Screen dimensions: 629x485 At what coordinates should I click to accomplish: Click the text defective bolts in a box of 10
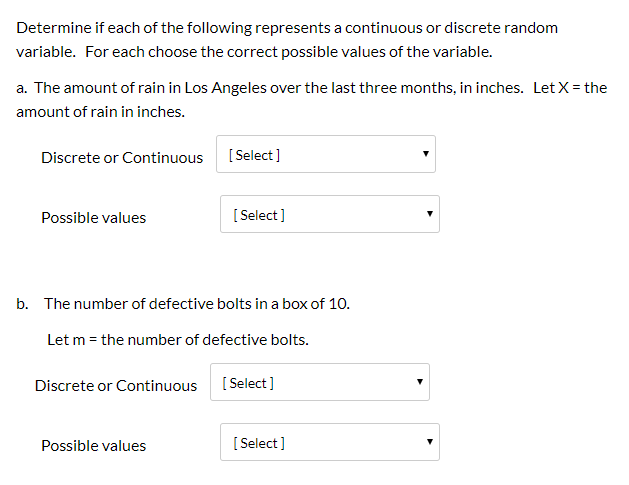pyautogui.click(x=249, y=304)
